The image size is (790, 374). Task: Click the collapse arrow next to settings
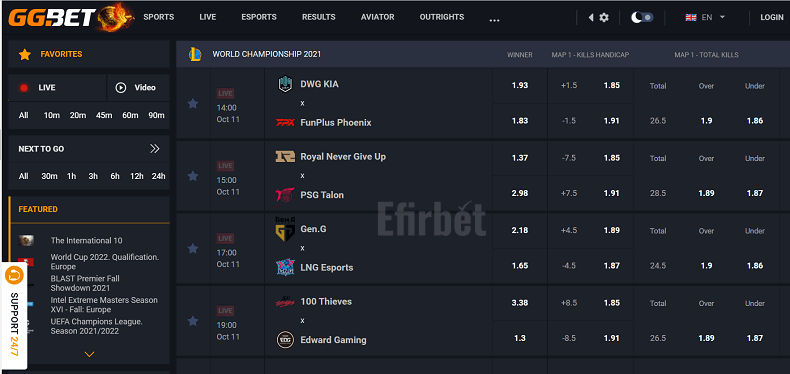(x=591, y=18)
